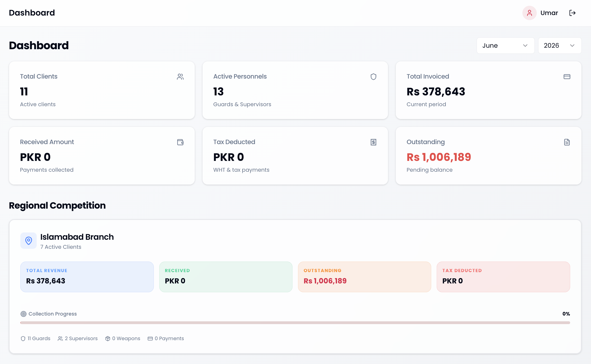Open the 2026 year dropdown
Viewport: 591px width, 364px height.
[560, 45]
